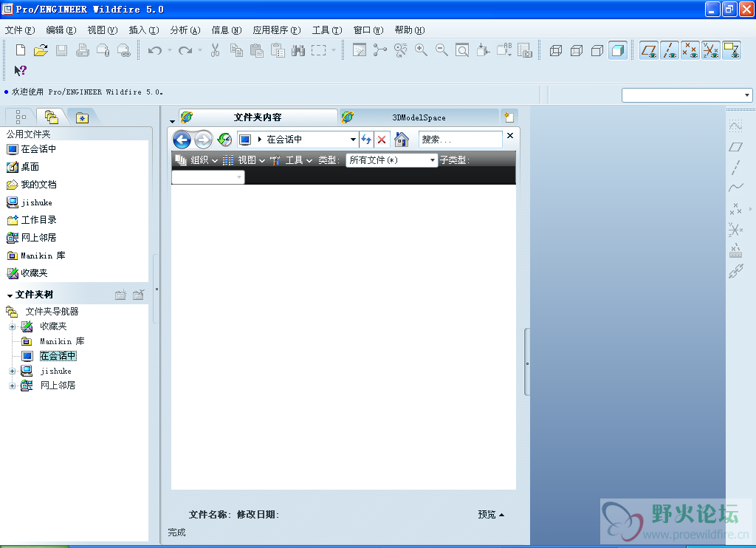Click the red X stop icon

click(x=382, y=140)
